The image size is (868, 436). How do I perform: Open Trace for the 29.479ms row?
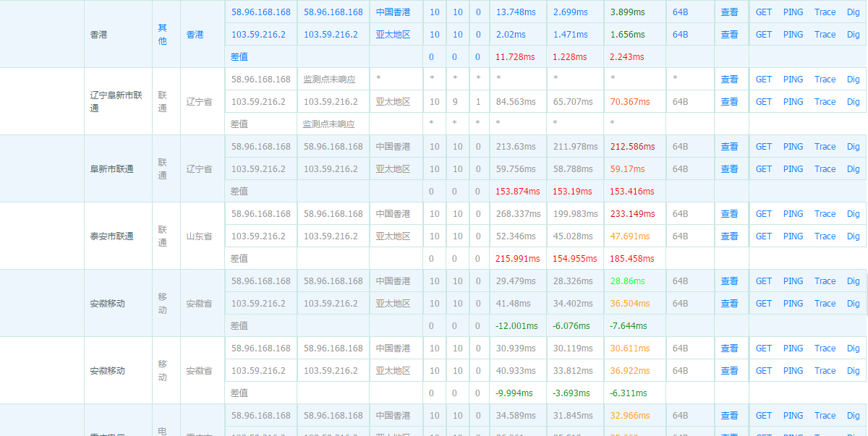(825, 281)
